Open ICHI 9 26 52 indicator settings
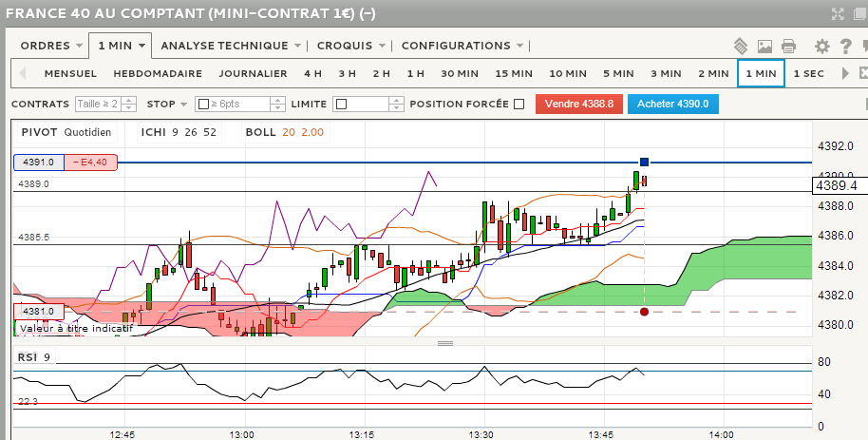The height and width of the screenshot is (440, 868). [x=179, y=132]
